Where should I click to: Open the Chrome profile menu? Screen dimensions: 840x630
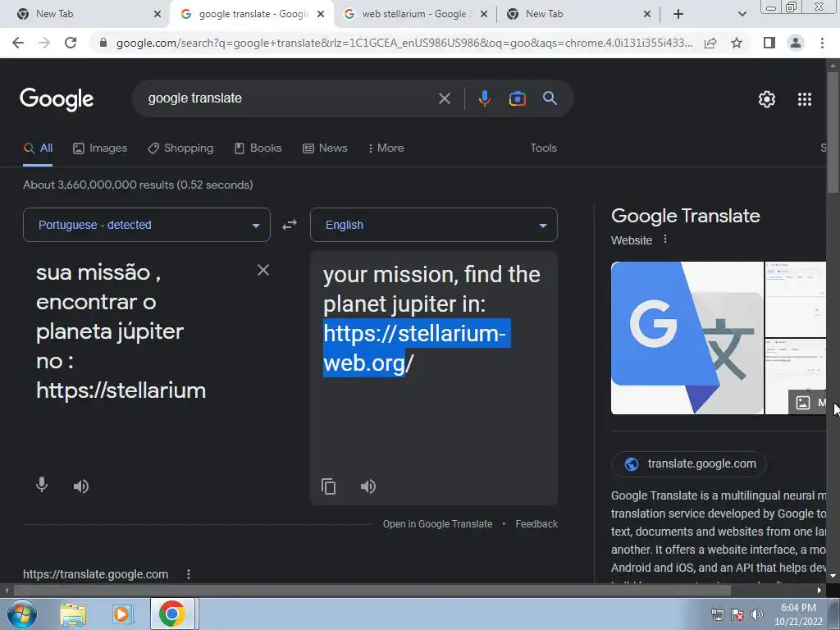(796, 43)
